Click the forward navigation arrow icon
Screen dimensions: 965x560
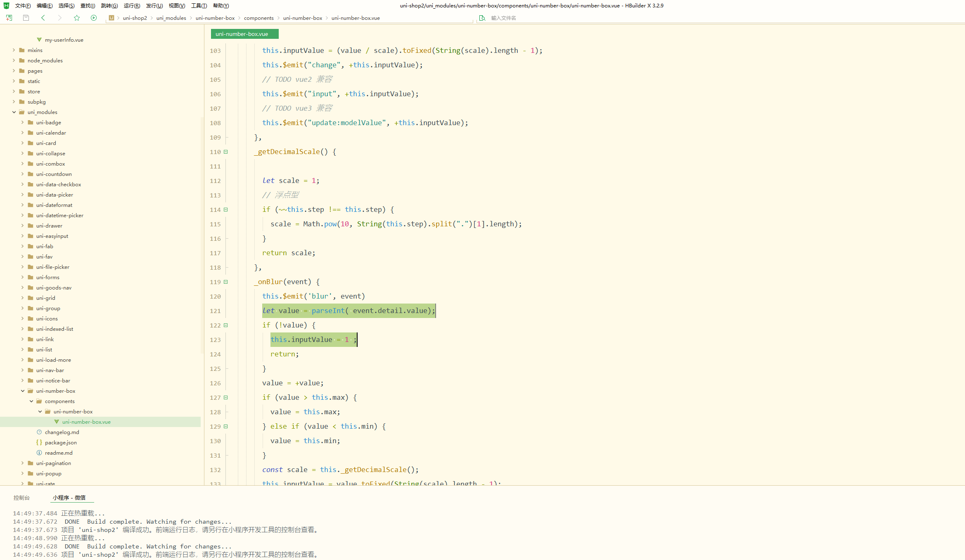pyautogui.click(x=60, y=18)
